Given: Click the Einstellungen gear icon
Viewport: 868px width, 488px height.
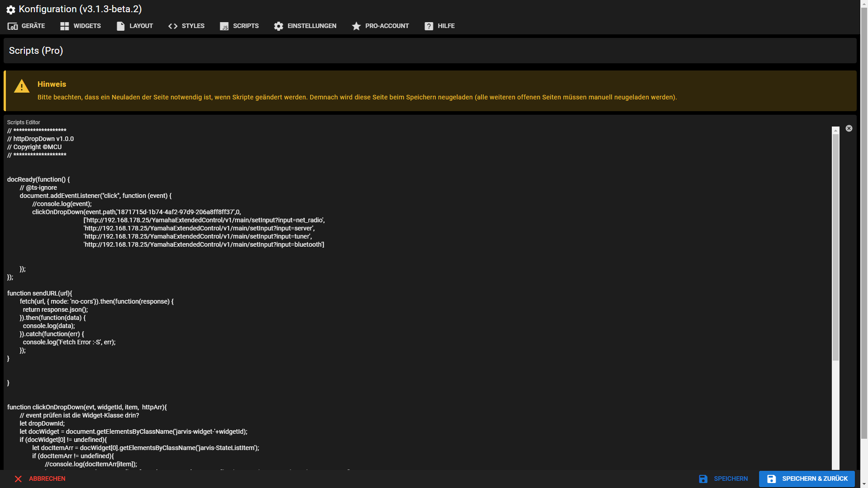Looking at the screenshot, I should (278, 26).
